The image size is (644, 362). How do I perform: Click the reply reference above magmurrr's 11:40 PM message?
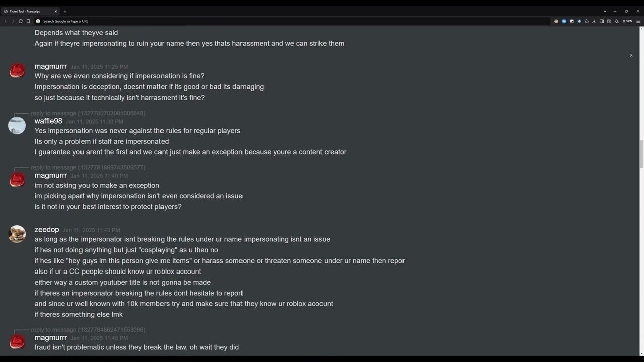click(x=88, y=167)
